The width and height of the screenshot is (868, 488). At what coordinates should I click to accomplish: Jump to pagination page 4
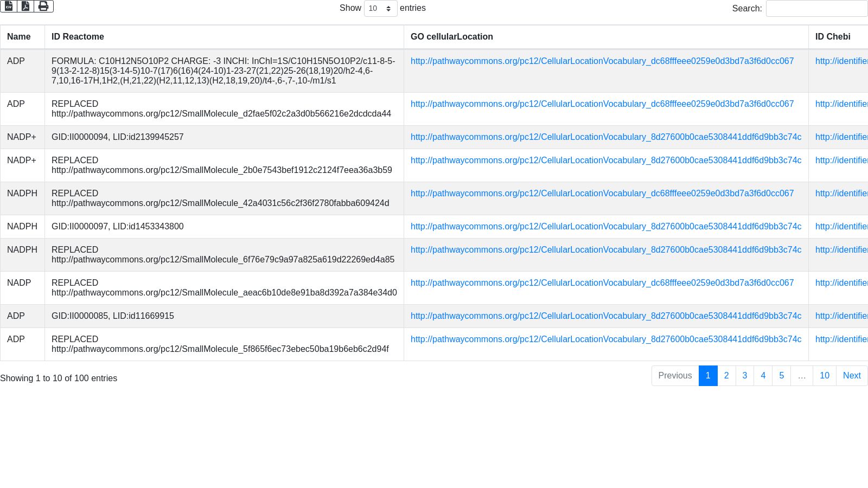[x=763, y=376]
